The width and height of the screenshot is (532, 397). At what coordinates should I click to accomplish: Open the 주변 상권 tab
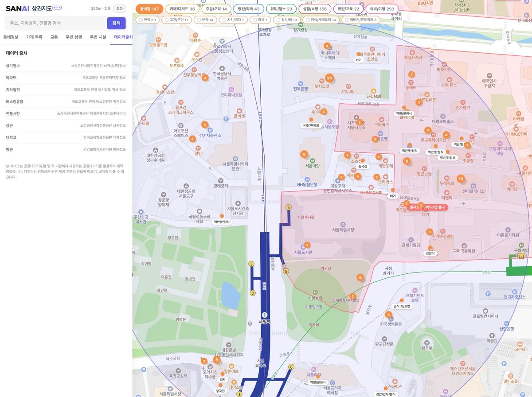tap(74, 37)
